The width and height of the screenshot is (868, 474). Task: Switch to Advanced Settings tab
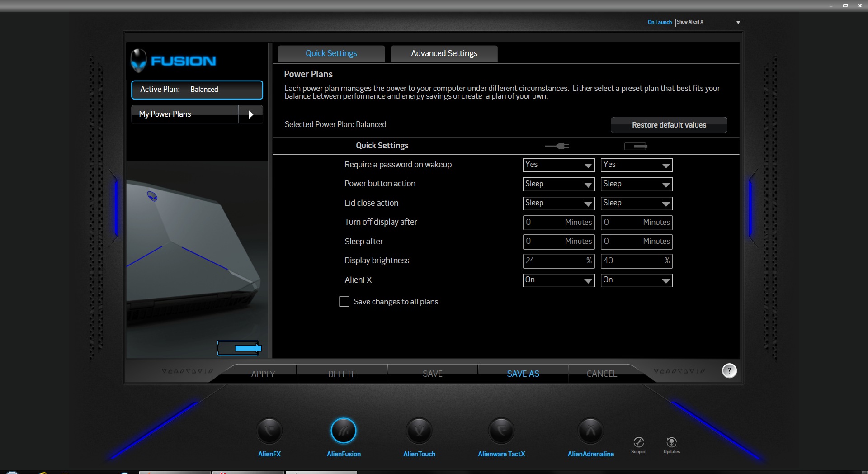[444, 53]
